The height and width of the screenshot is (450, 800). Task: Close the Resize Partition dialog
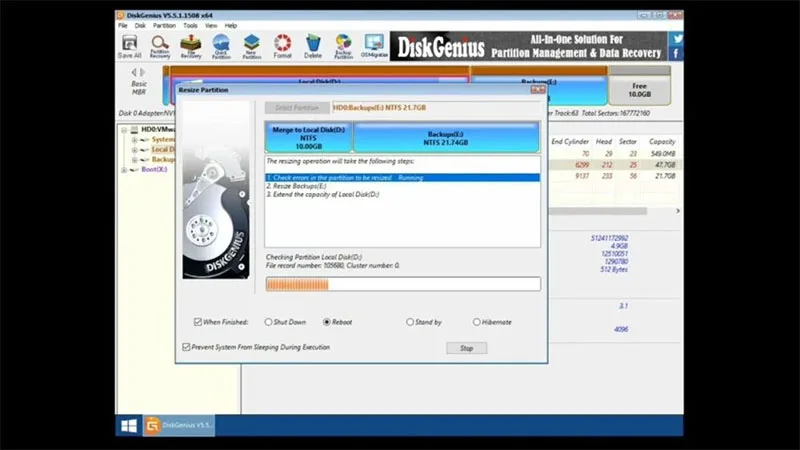tap(538, 90)
